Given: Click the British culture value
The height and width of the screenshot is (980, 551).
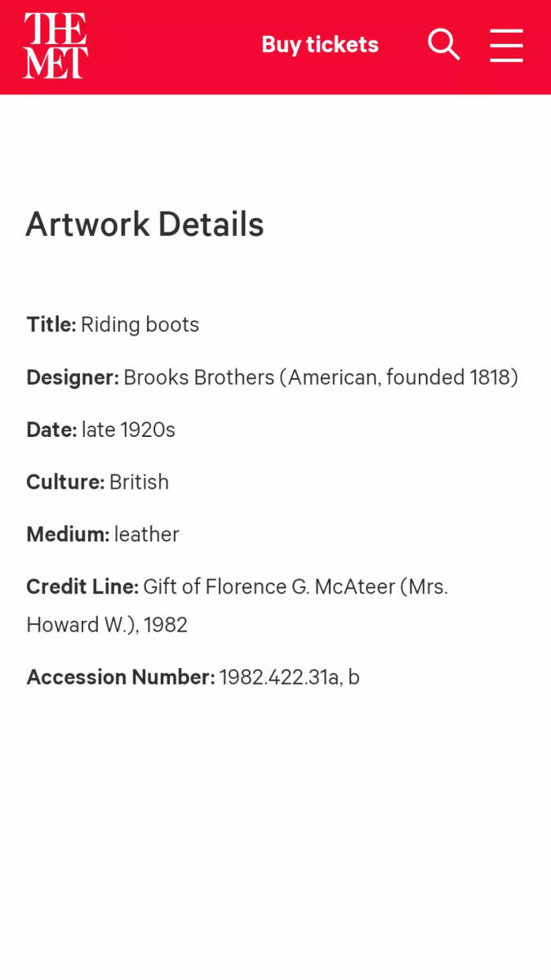Looking at the screenshot, I should (140, 482).
